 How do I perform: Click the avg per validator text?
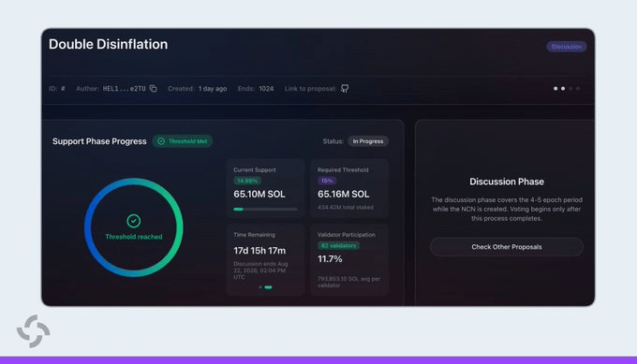pos(349,282)
